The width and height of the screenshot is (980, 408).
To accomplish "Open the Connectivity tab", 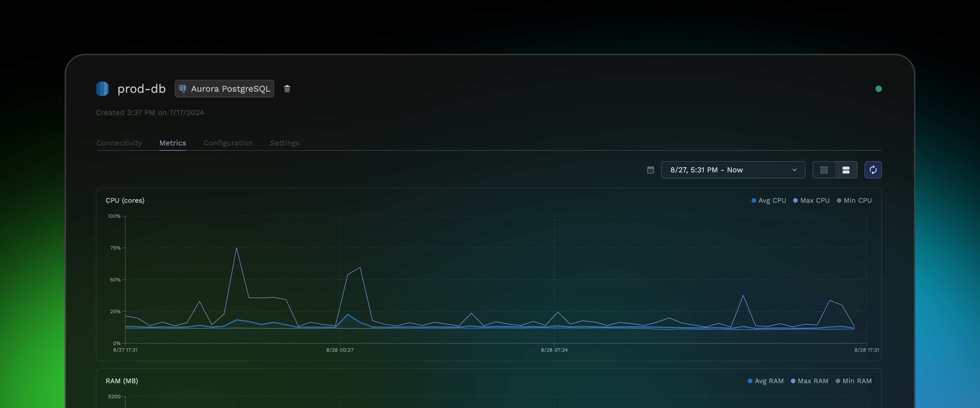I will 119,143.
